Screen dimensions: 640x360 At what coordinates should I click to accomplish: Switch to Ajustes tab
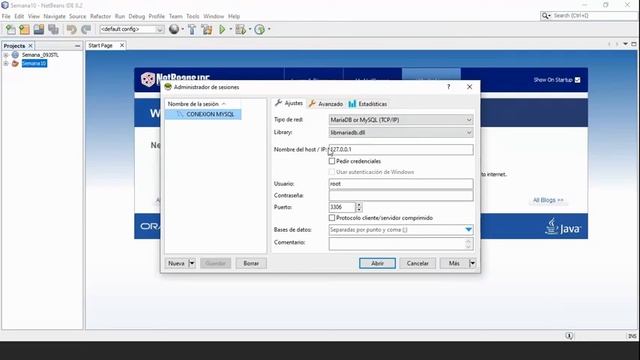click(x=289, y=103)
